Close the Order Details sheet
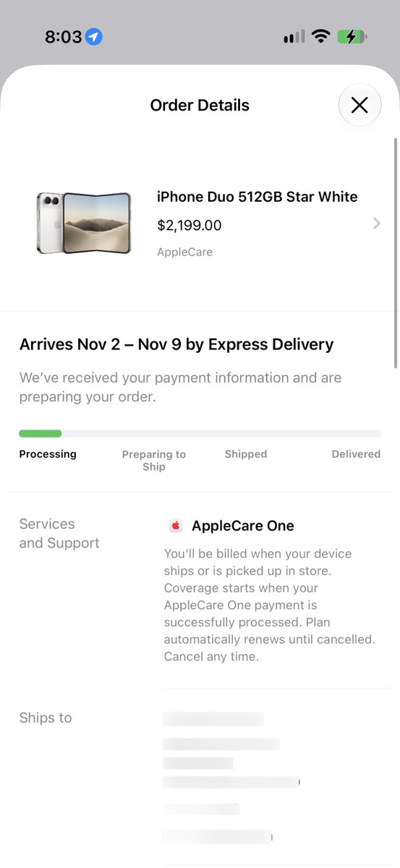Viewport: 400px width, 868px height. tap(359, 105)
